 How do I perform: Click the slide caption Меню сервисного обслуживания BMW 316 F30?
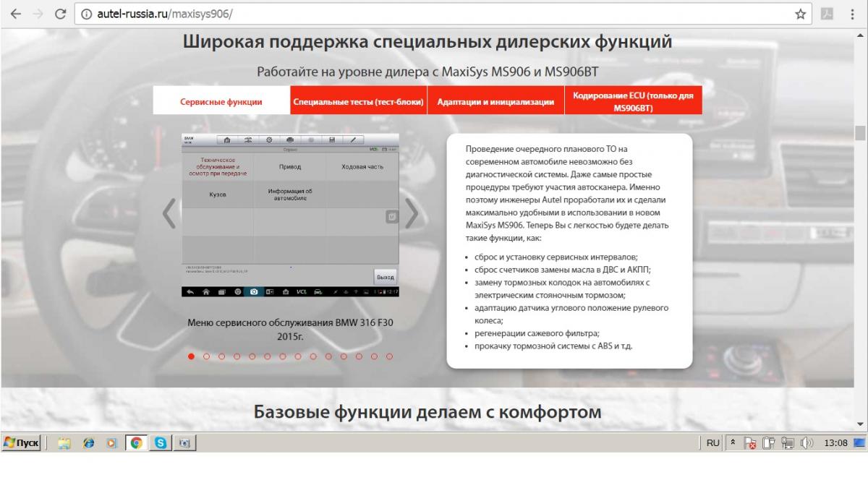pos(290,330)
